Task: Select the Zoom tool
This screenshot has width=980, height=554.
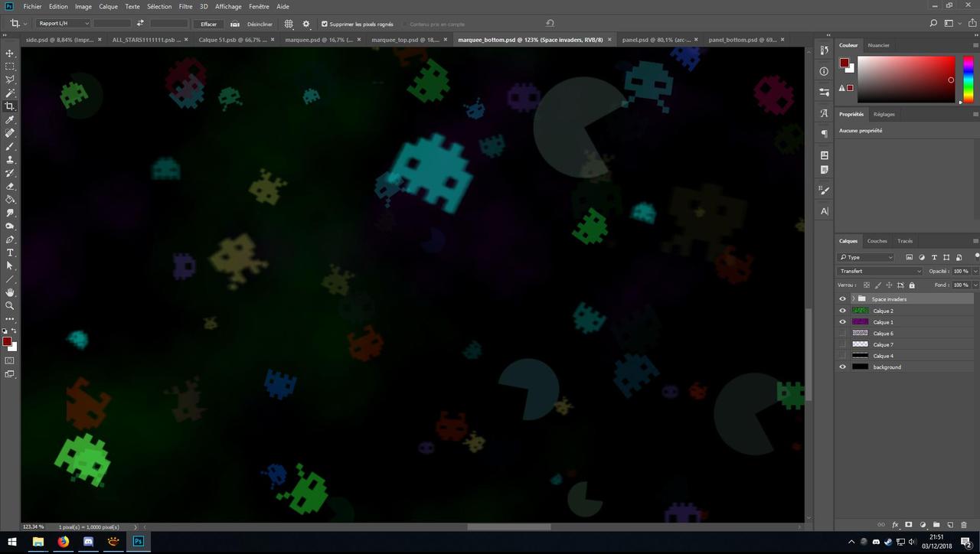Action: (10, 305)
